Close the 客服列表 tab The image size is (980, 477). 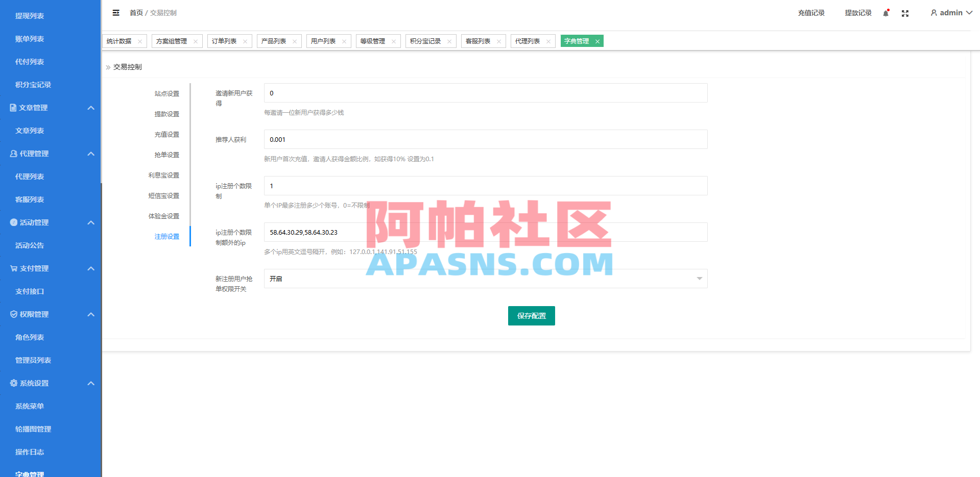pyautogui.click(x=499, y=41)
